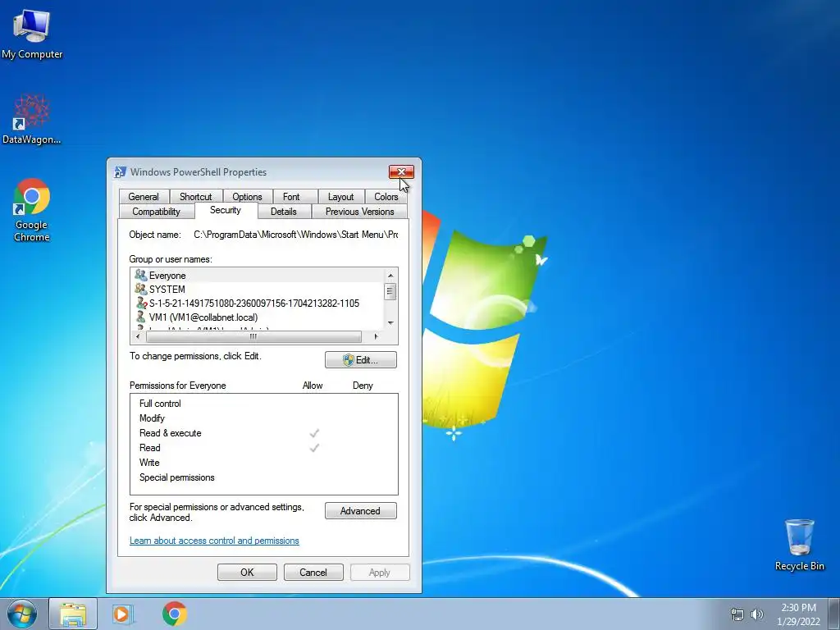This screenshot has width=840, height=630.
Task: Confirm with the OK button
Action: [x=247, y=572]
